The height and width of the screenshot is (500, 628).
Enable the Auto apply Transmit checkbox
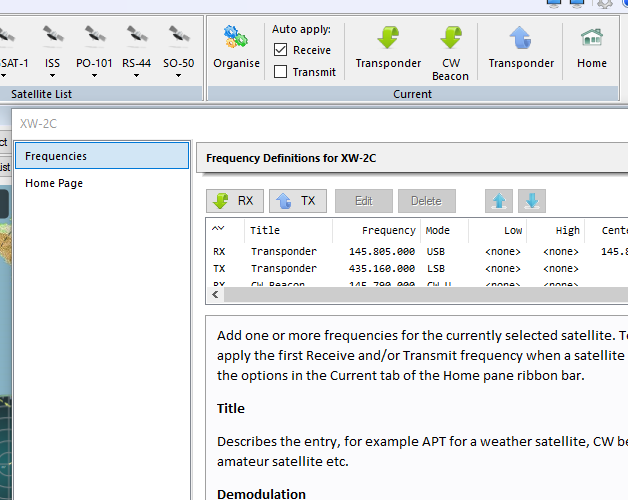point(280,72)
